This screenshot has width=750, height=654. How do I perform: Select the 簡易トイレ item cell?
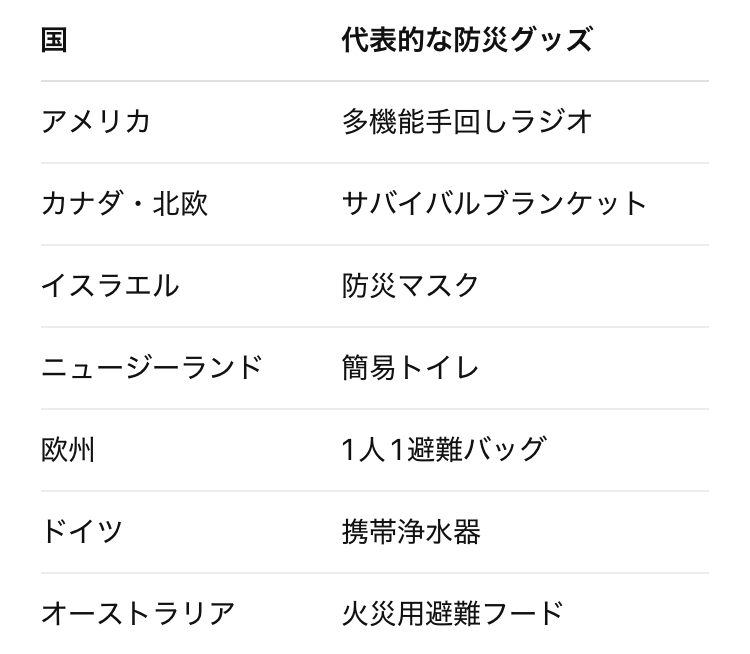tap(411, 368)
